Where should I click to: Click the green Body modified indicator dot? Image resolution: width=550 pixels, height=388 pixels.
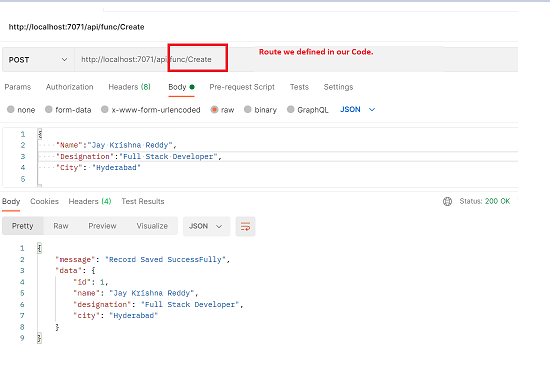192,87
